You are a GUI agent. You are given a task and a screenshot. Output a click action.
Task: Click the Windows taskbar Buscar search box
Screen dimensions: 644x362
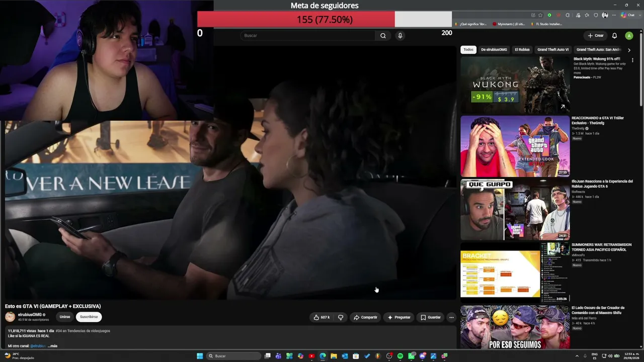pyautogui.click(x=234, y=356)
